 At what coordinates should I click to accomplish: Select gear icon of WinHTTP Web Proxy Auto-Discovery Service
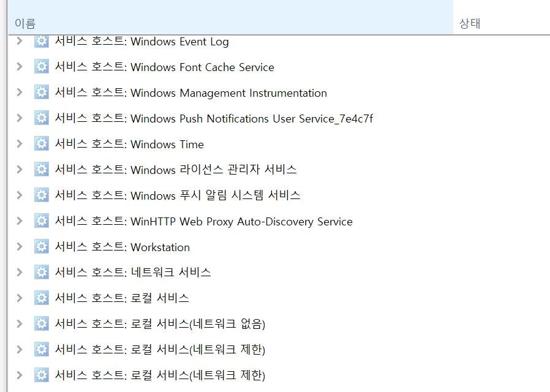point(42,221)
